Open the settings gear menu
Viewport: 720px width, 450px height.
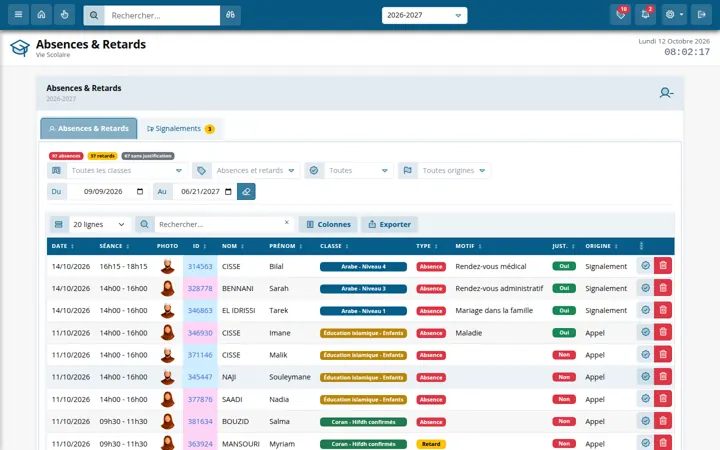(x=674, y=15)
